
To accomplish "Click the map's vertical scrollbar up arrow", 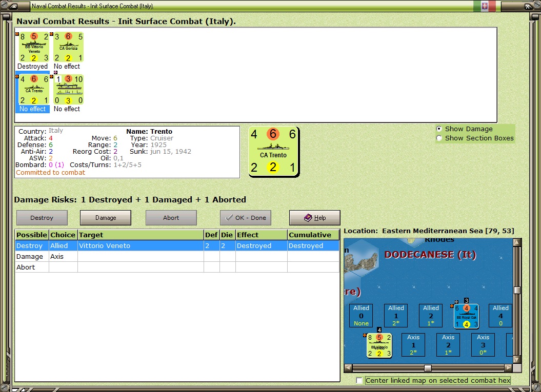I will [517, 242].
